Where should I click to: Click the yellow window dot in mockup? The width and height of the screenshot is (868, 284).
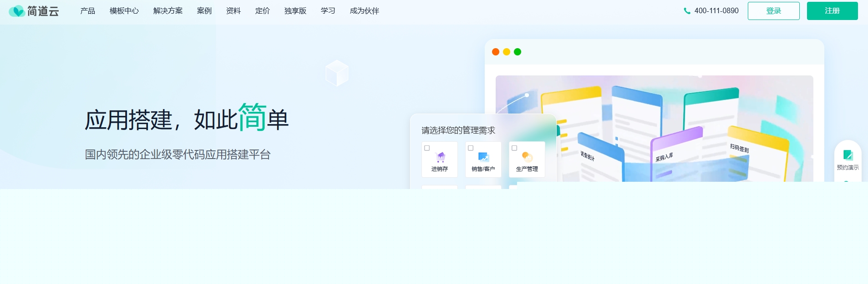[x=507, y=52]
